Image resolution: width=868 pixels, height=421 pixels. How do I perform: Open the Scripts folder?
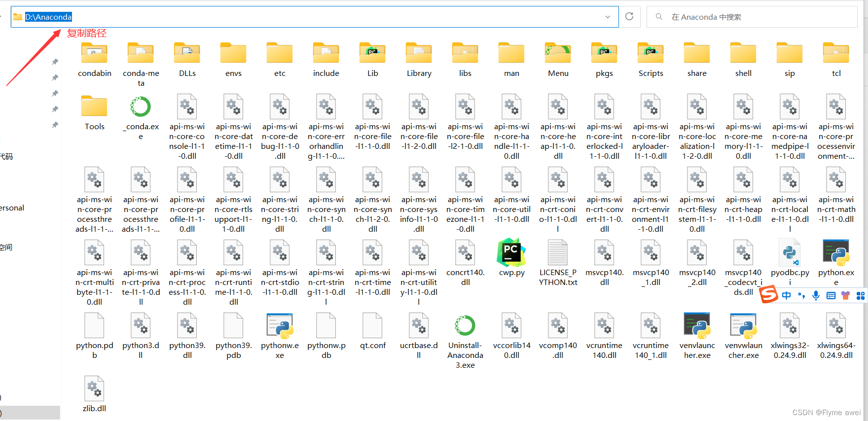[x=651, y=53]
